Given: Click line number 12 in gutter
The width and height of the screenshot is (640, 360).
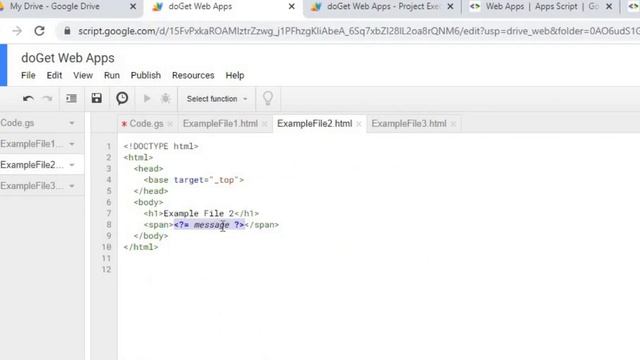Looking at the screenshot, I should (x=106, y=269).
